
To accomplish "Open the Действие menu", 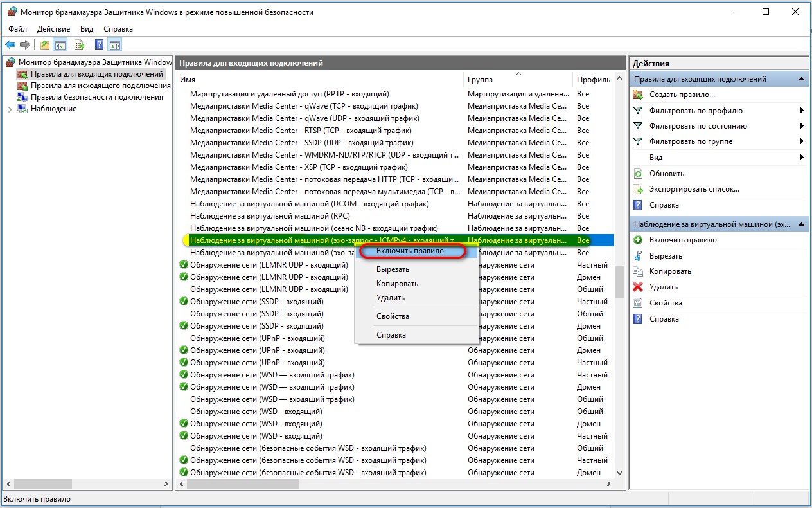I will (x=53, y=29).
